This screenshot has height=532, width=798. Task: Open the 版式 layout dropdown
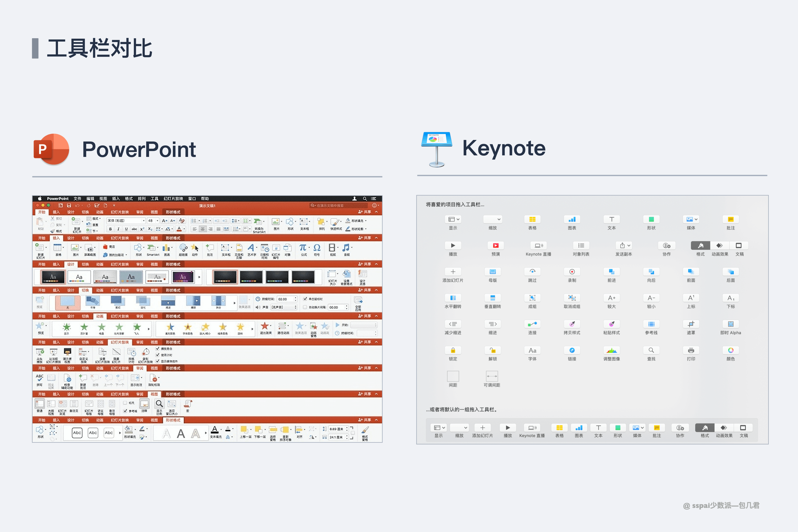tap(94, 218)
